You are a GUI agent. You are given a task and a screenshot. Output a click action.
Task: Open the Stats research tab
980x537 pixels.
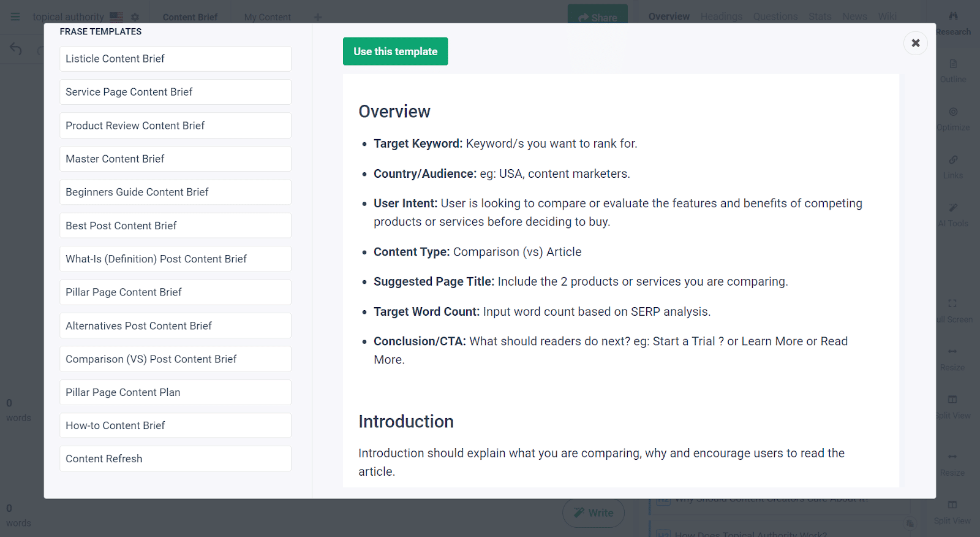(820, 17)
